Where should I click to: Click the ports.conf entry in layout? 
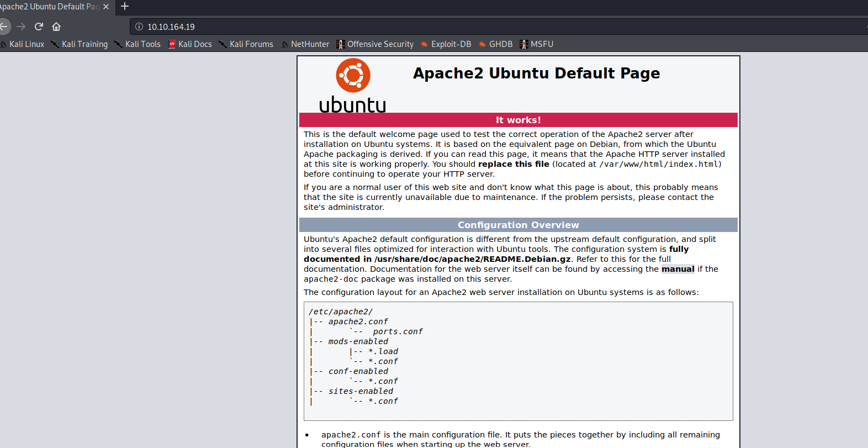click(398, 331)
